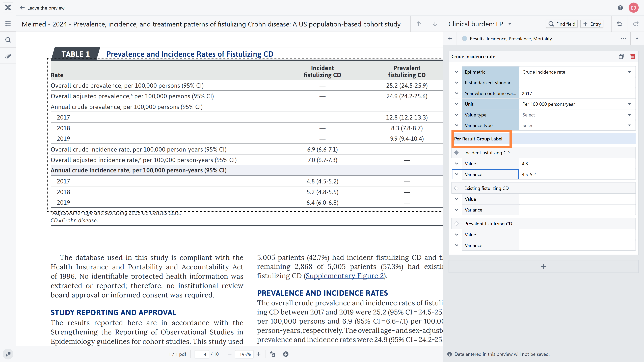Click Existing fistulizing CD Value field
Screen dimensions: 644x362
[577, 199]
